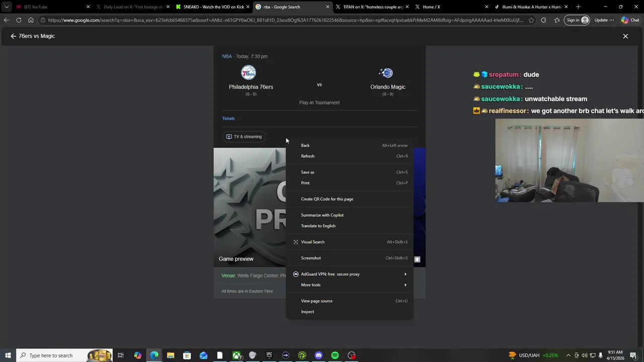Choose Create QR Code for this page

coord(349,199)
